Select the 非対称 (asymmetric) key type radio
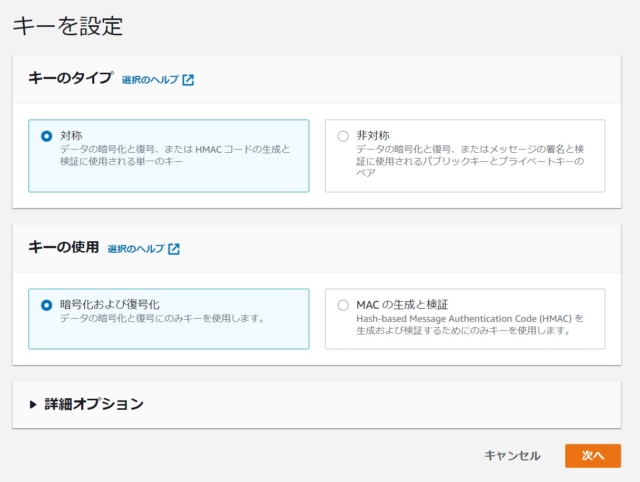The height and width of the screenshot is (482, 640). click(343, 136)
